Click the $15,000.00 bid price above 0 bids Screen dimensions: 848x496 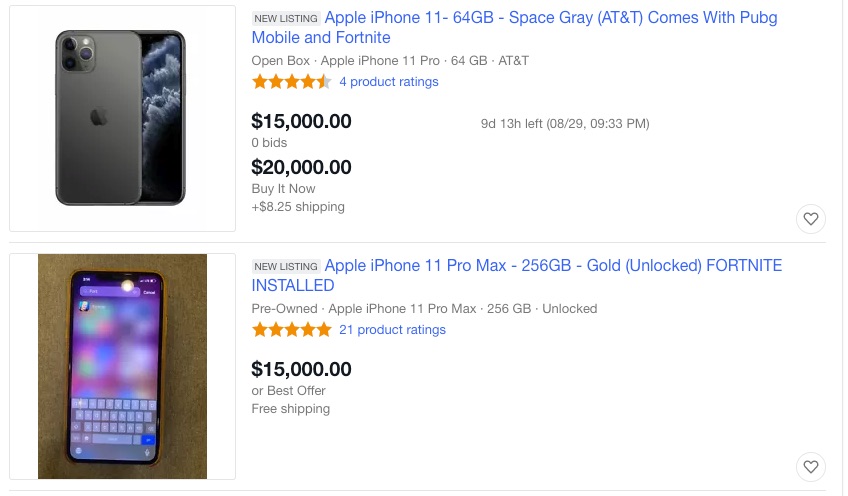pos(301,122)
